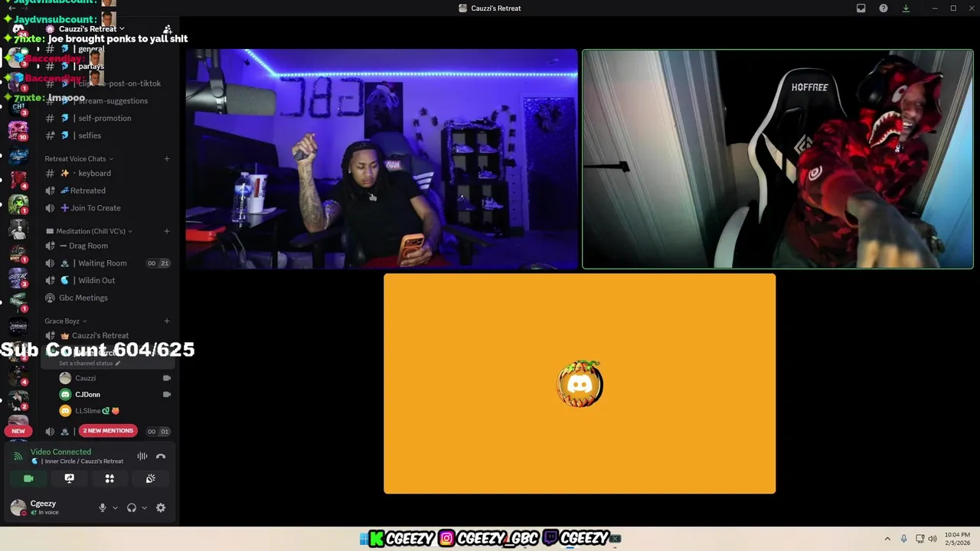Add channel to Grace Boyz with plus
This screenshot has width=980, height=551.
coord(167,321)
